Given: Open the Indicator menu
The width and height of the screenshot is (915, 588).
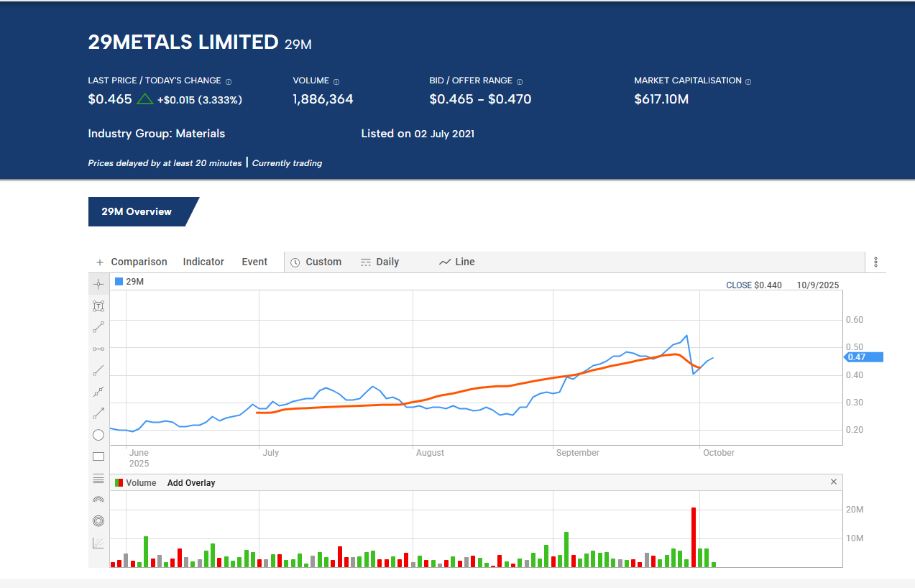Looking at the screenshot, I should coord(203,262).
